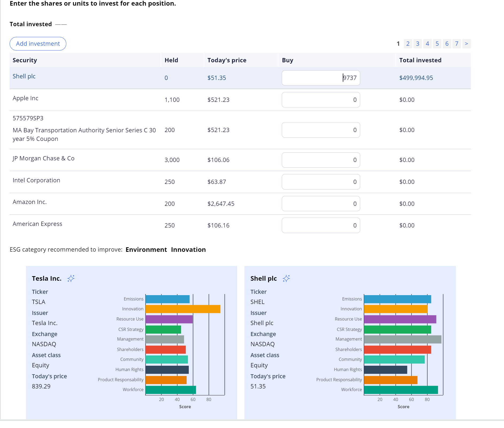
Task: Click Tesla today's price 839.29
Action: click(x=41, y=386)
